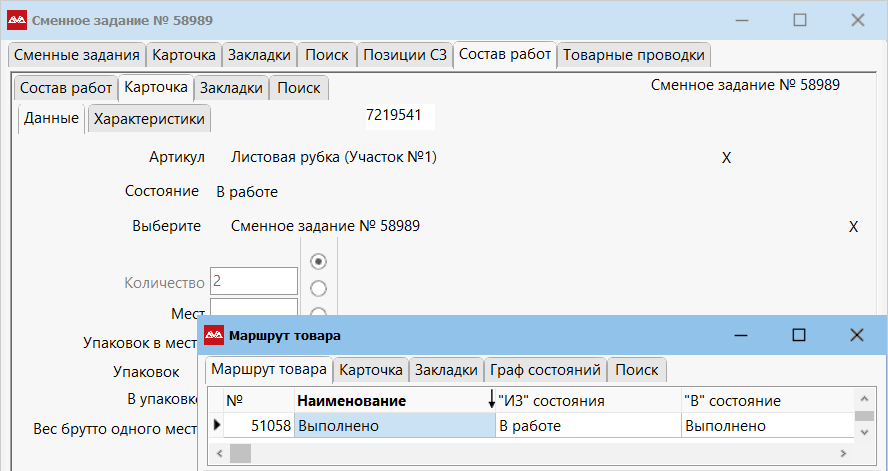Clear the Артикул field with its X

tap(727, 158)
